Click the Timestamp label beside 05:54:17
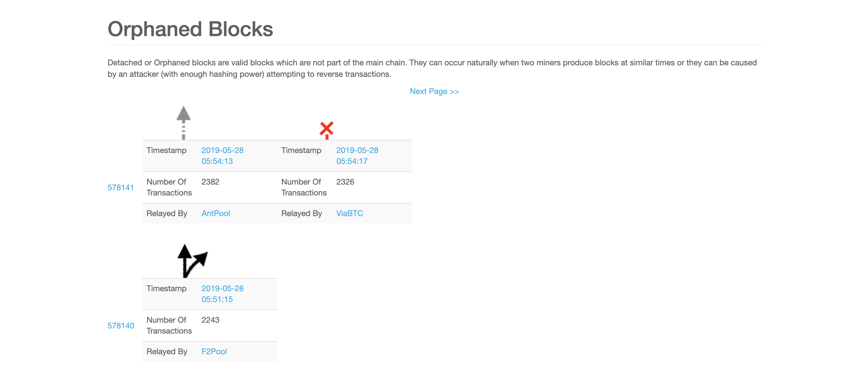 [301, 150]
